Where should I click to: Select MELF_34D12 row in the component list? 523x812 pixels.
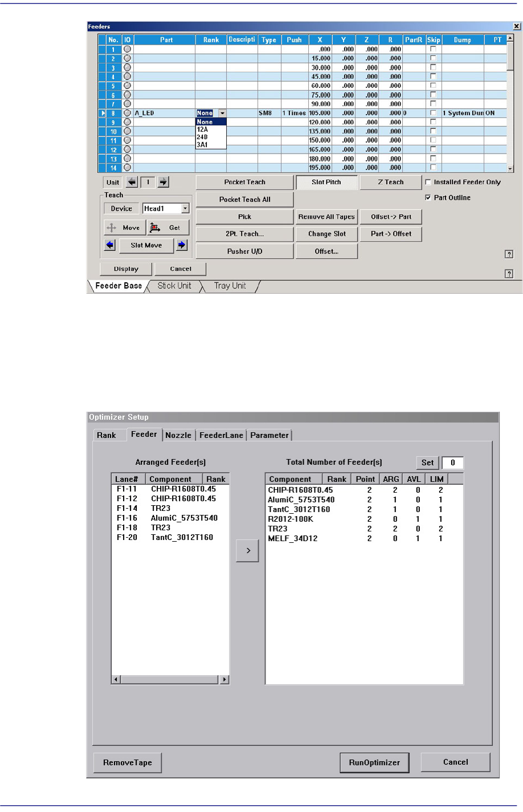[x=364, y=538]
